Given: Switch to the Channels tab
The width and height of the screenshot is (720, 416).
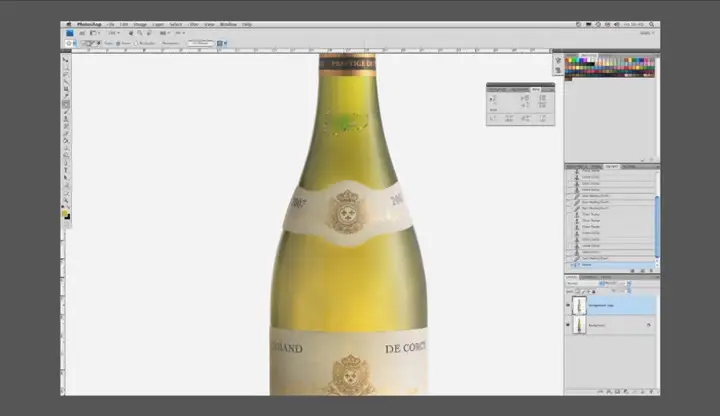Looking at the screenshot, I should click(589, 277).
